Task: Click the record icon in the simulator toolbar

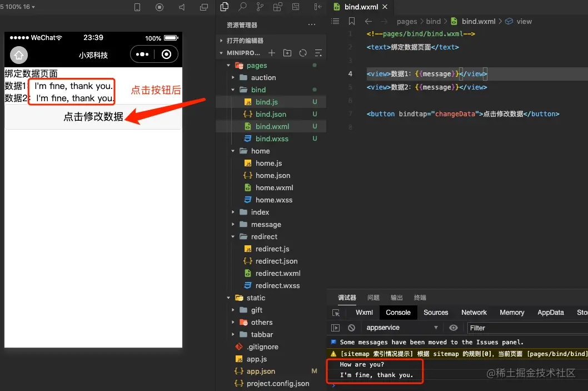Action: 160,7
